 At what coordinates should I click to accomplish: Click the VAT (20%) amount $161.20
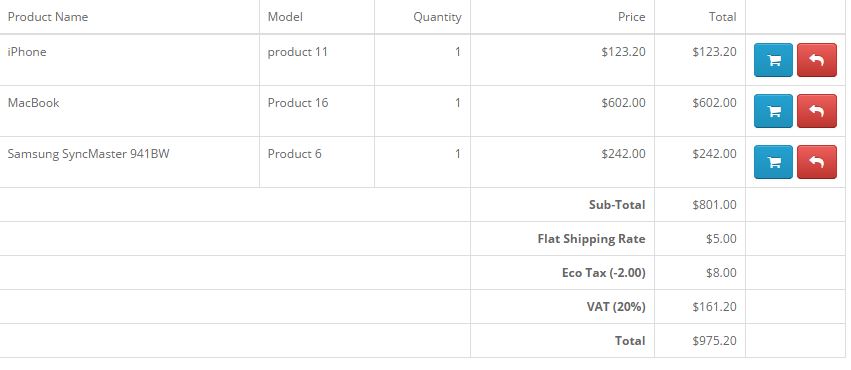coord(714,307)
